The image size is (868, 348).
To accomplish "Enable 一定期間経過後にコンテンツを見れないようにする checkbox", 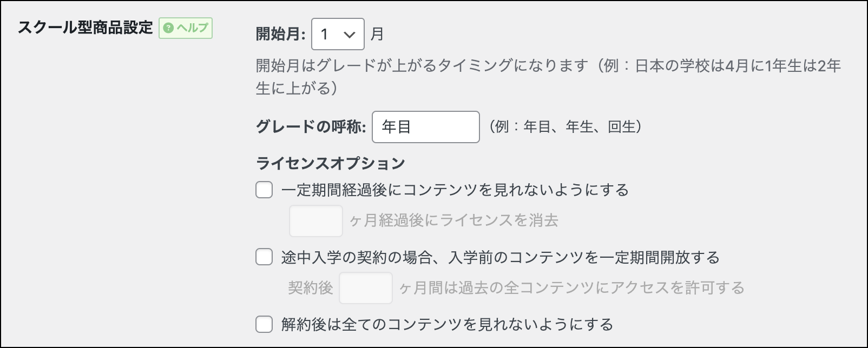I will coord(264,190).
